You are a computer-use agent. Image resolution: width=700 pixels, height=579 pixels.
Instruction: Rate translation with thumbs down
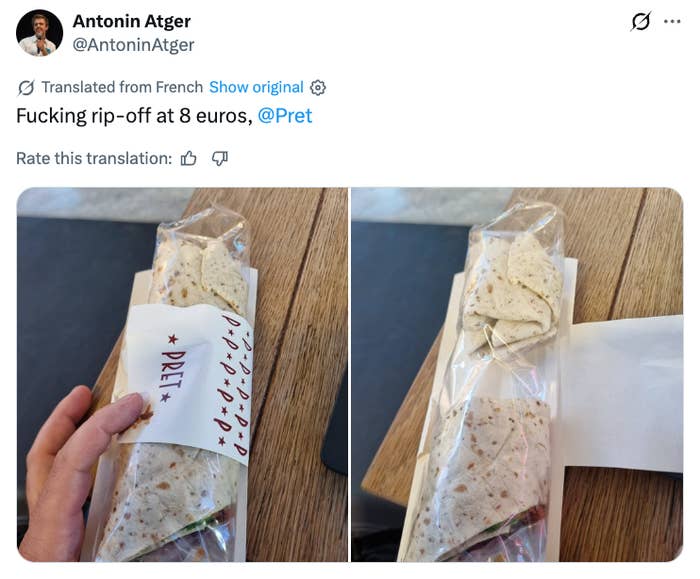point(220,158)
